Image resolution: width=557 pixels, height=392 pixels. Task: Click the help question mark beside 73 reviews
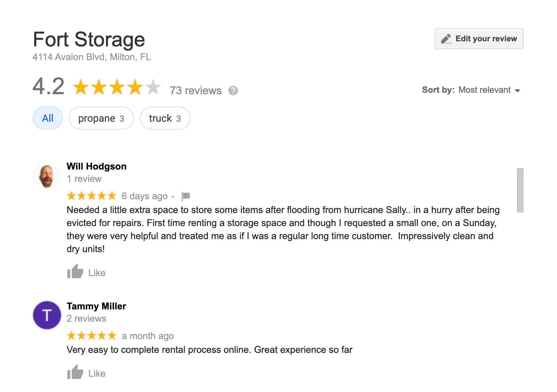(x=233, y=91)
